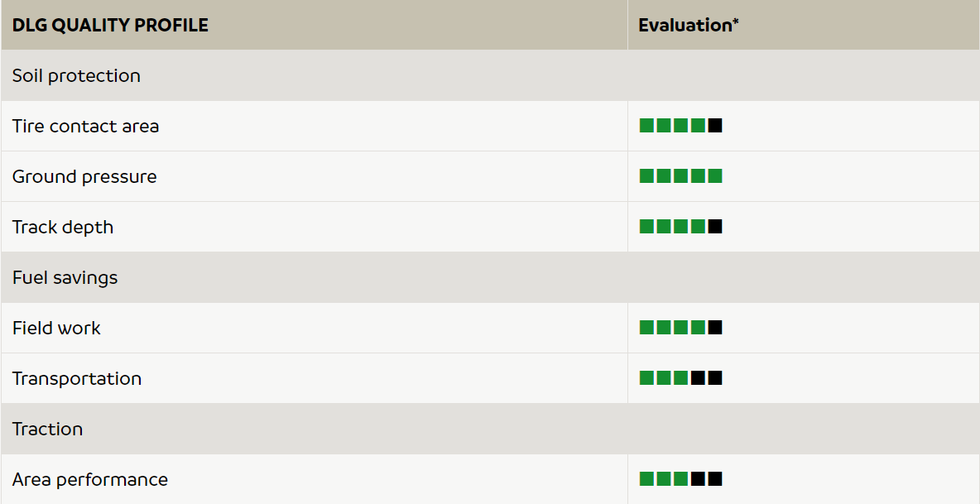This screenshot has width=980, height=504.
Task: Click the DLG QUALITY PROFILE column header
Action: 110,25
